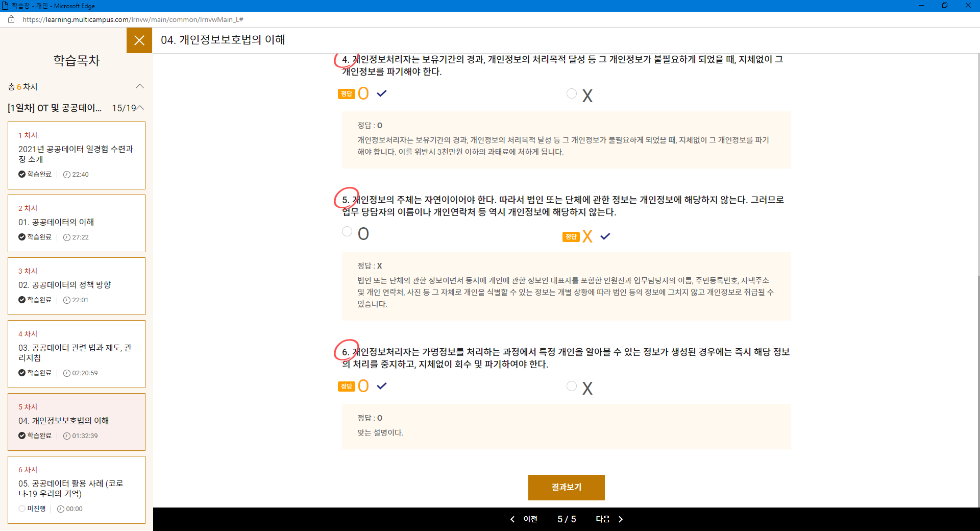
Task: Click the 정답 badge on question 6
Action: click(347, 387)
